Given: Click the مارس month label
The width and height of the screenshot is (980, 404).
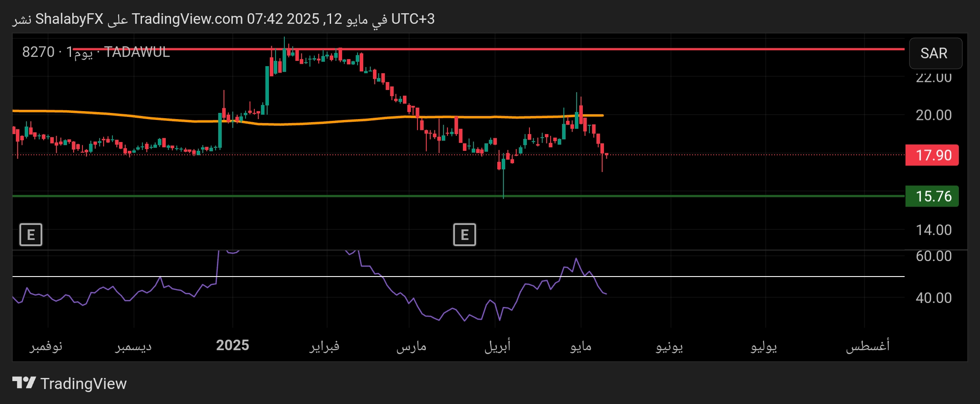Looking at the screenshot, I should pos(411,346).
